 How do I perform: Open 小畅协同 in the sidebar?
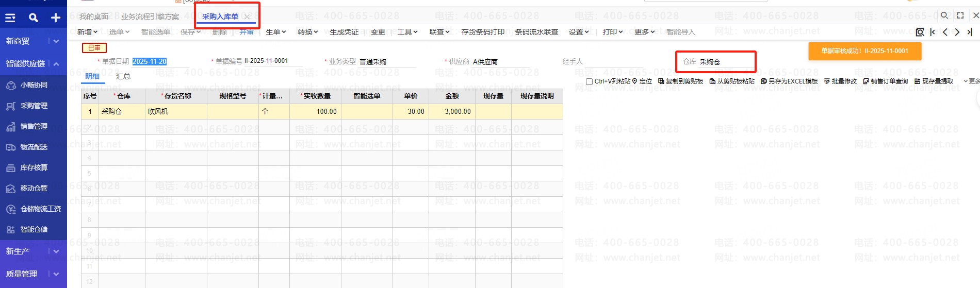point(34,85)
